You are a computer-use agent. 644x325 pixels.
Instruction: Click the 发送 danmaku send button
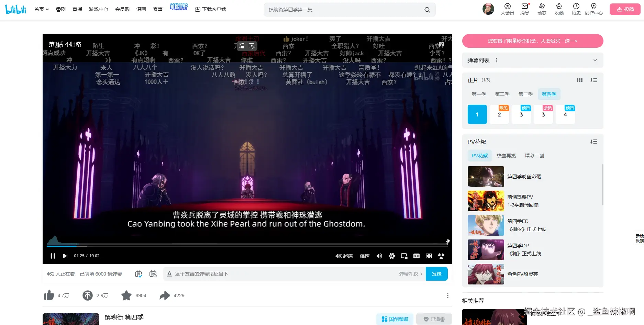[436, 273]
